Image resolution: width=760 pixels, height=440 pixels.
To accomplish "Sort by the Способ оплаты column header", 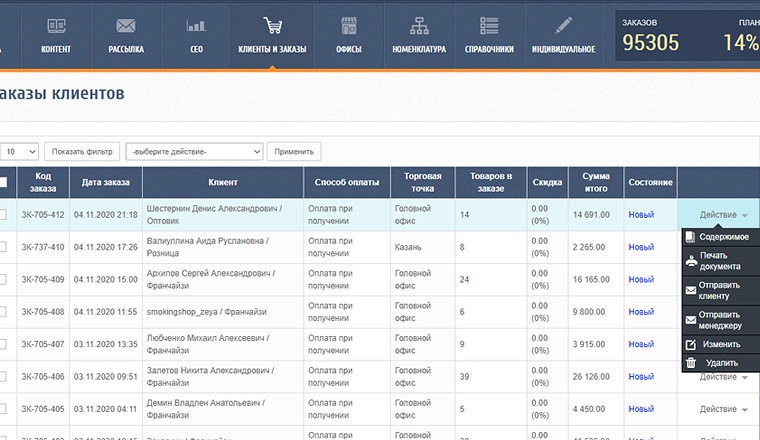I will (347, 182).
